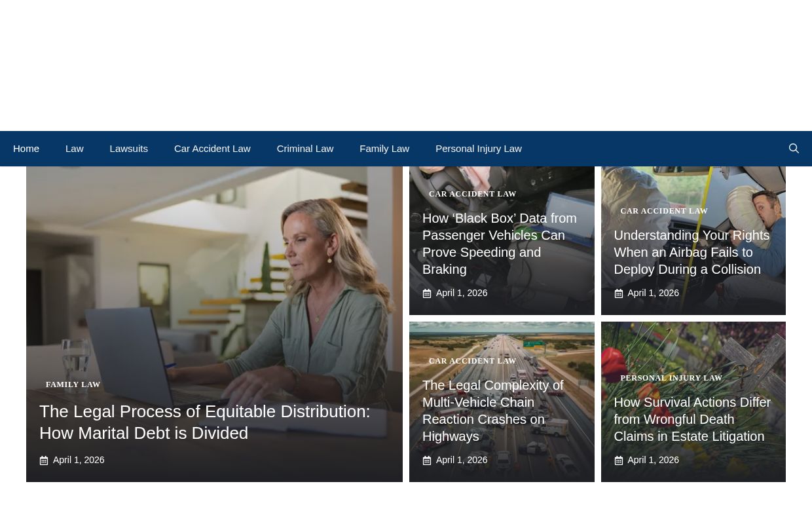Click calendar icon on Airbag Fails article
Image resolution: width=812 pixels, height=524 pixels.
coord(618,293)
